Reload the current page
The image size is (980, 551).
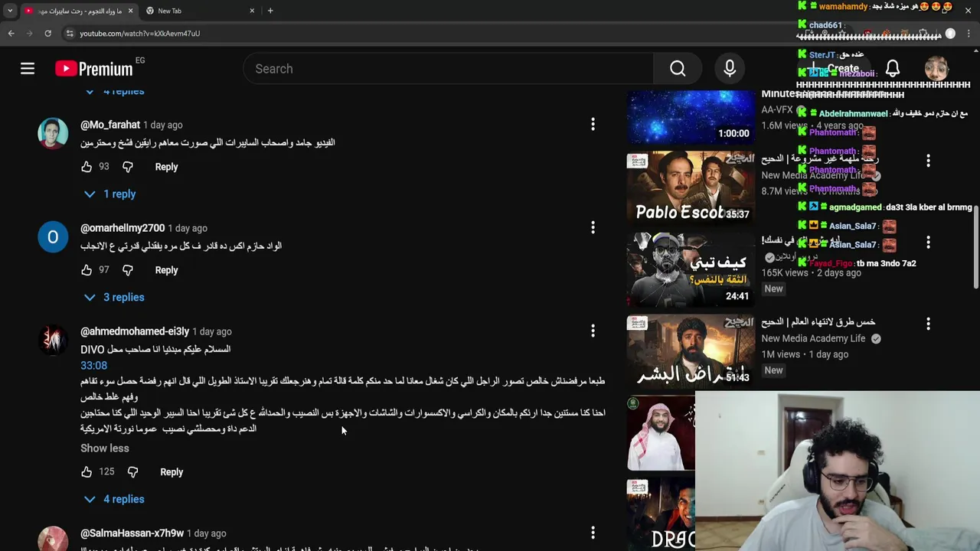click(x=47, y=34)
